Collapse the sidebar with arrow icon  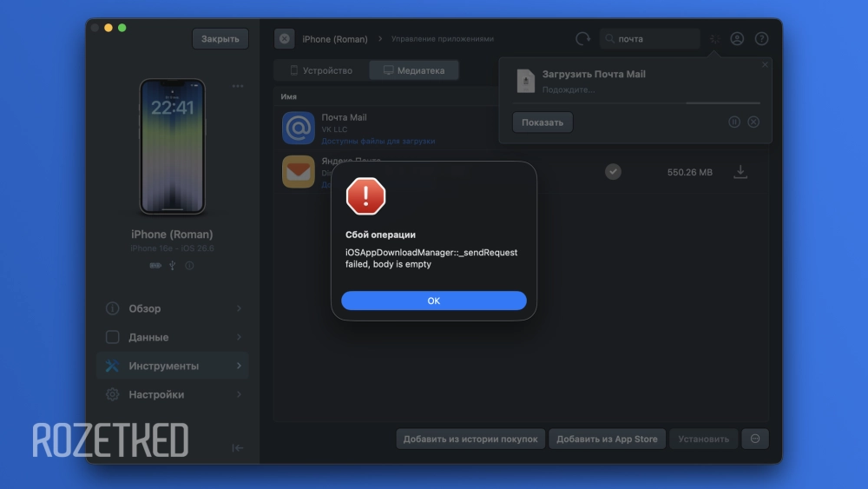coord(238,448)
